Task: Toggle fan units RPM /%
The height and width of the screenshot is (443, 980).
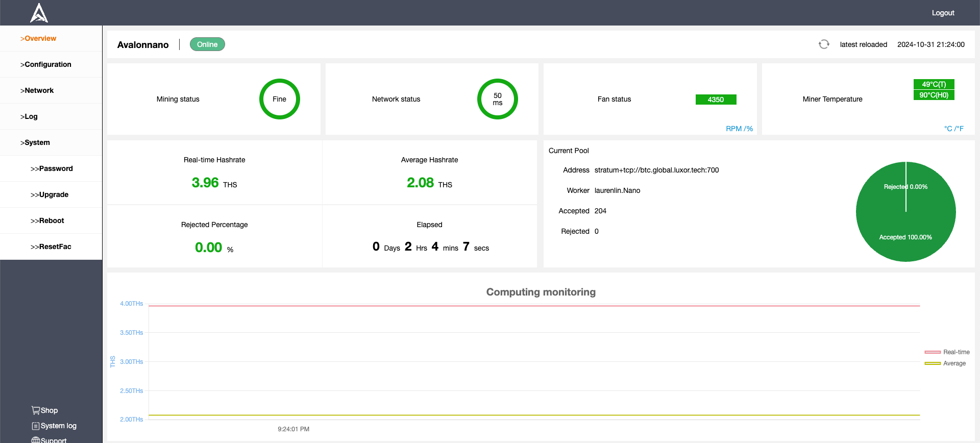Action: (x=739, y=129)
